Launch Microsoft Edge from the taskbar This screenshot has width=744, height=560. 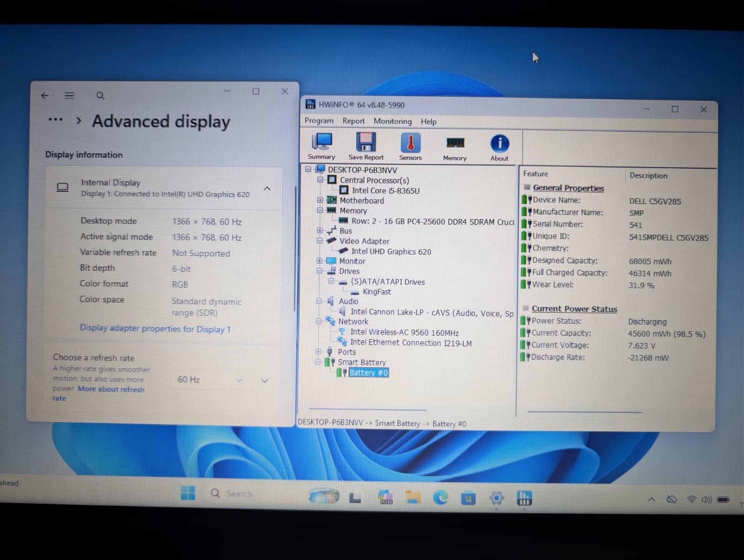(x=440, y=498)
